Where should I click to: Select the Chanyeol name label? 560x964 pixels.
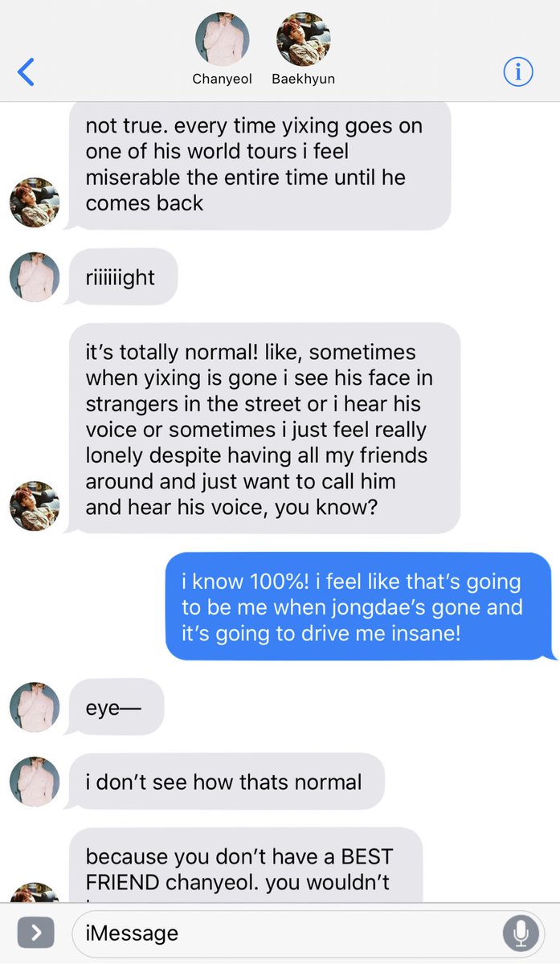(223, 79)
